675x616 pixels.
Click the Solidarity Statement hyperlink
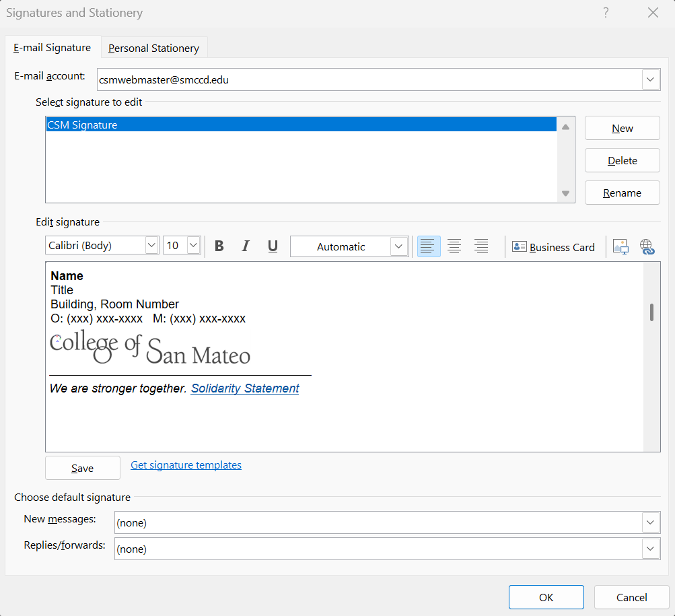point(245,388)
